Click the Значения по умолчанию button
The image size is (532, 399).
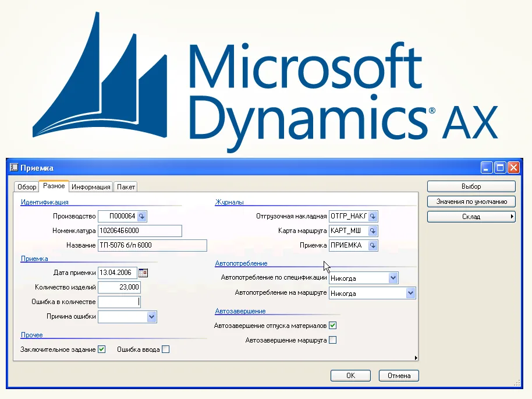(x=471, y=202)
